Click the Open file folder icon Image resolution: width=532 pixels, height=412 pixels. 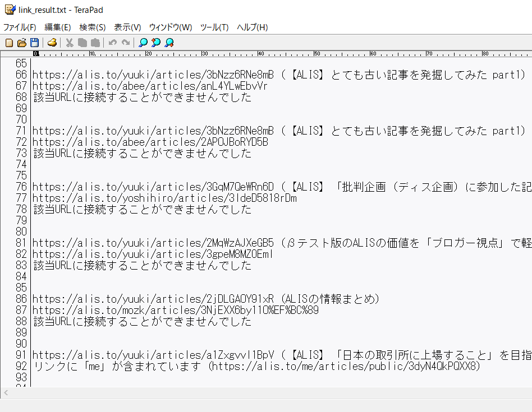click(x=22, y=43)
